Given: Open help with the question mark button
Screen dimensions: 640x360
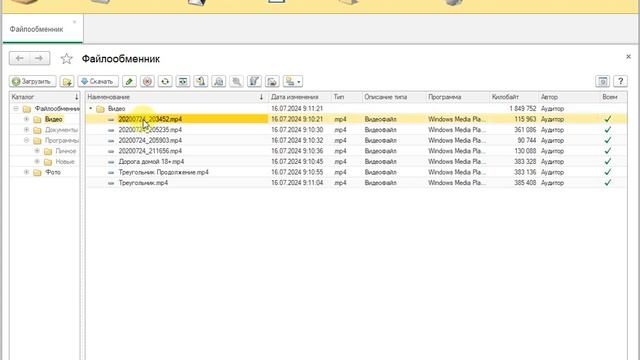Looking at the screenshot, I should (620, 82).
